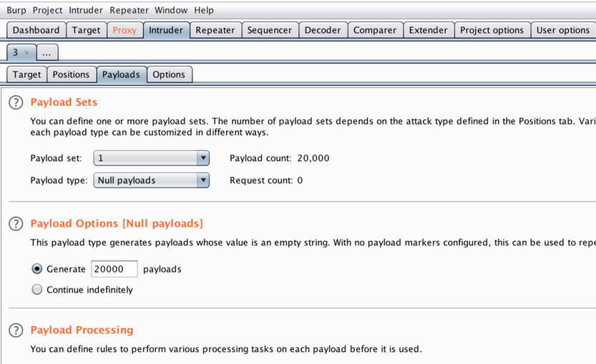
Task: Select Generate payloads radio button
Action: click(37, 270)
